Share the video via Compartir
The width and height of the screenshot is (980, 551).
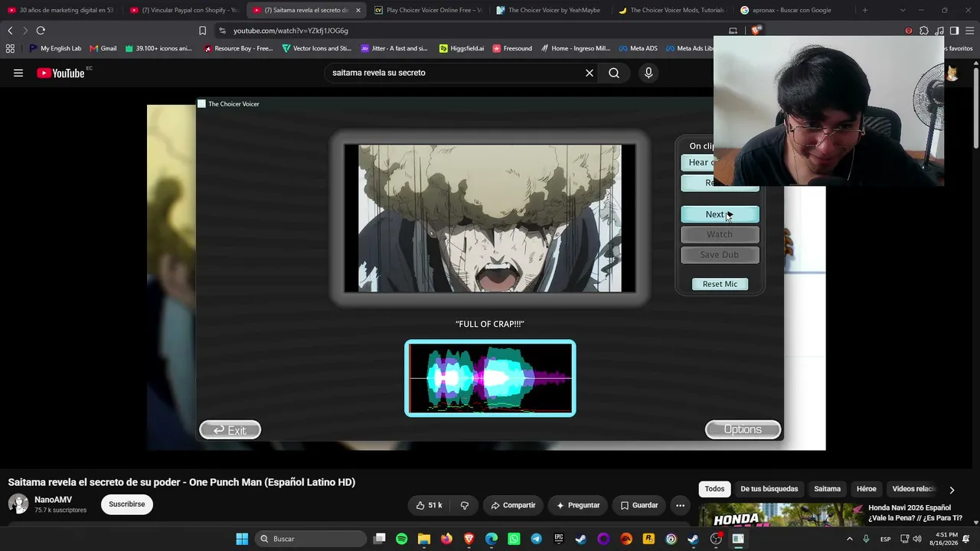[513, 505]
